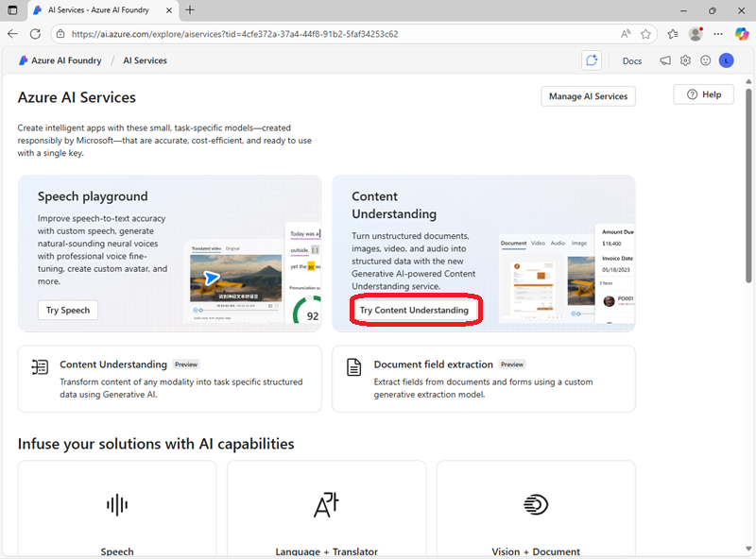Click the browser Copilot icon

pos(741,33)
